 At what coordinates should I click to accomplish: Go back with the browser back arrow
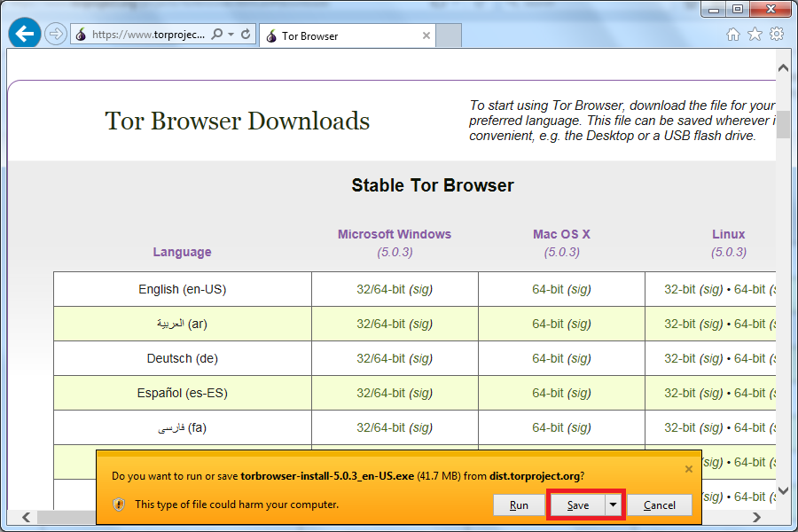pyautogui.click(x=25, y=34)
